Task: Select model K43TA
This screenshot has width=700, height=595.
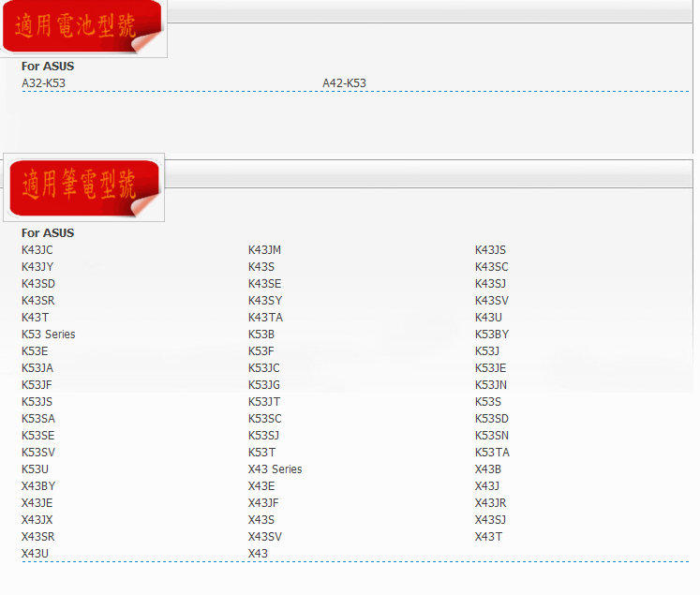Action: [x=265, y=318]
